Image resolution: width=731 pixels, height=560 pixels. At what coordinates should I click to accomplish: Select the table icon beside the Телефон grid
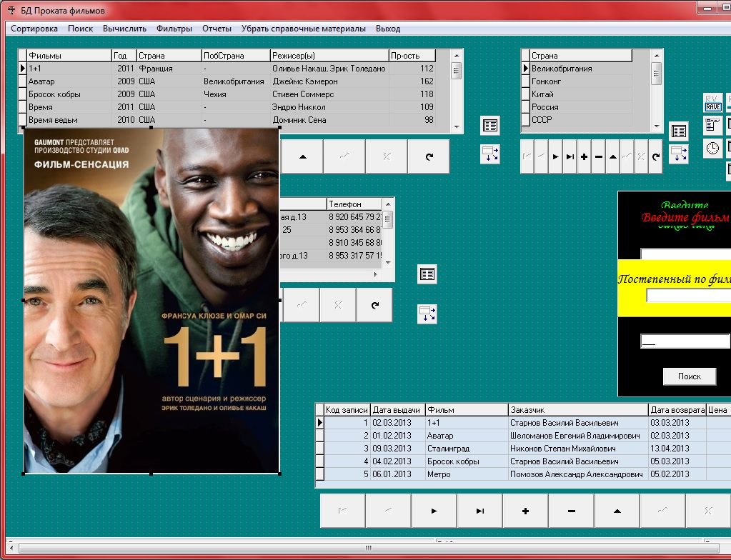tap(427, 274)
